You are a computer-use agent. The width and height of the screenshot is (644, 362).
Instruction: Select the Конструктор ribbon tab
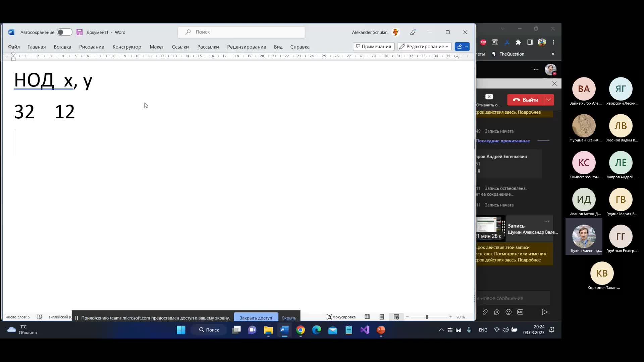(x=127, y=47)
